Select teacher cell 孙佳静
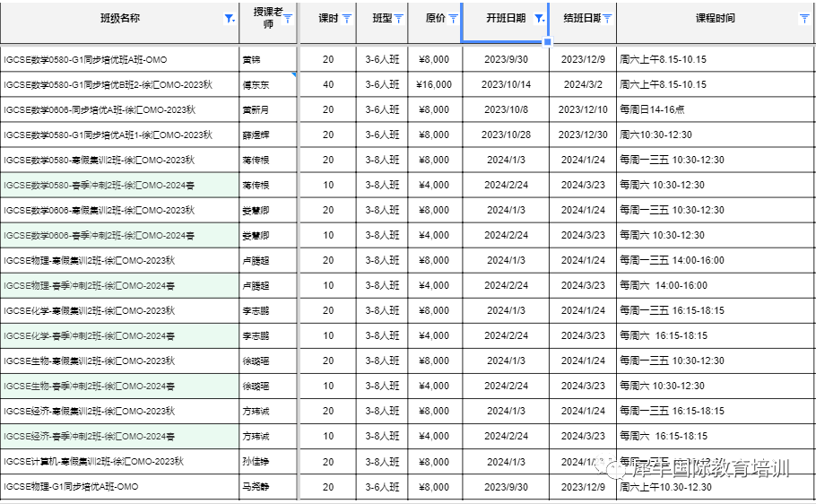816x504 pixels. click(x=268, y=461)
